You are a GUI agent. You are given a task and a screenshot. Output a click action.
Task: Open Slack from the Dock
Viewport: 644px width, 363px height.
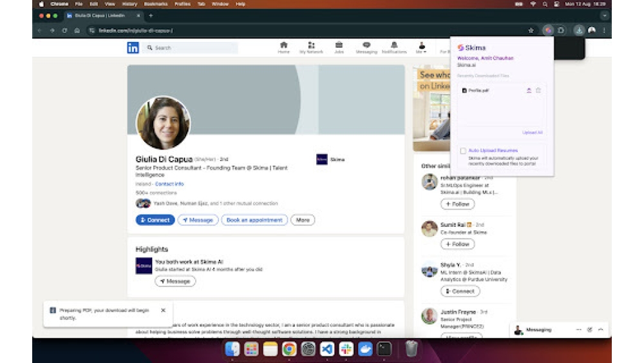(346, 349)
